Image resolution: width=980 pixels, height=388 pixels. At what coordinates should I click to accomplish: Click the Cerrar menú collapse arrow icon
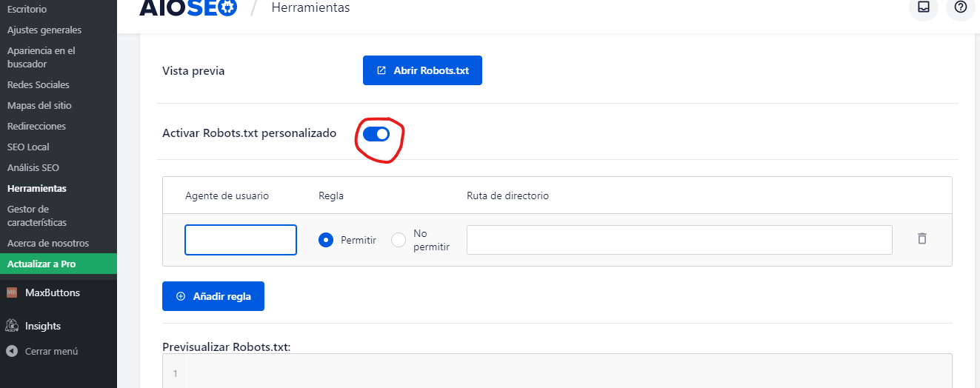coord(12,352)
